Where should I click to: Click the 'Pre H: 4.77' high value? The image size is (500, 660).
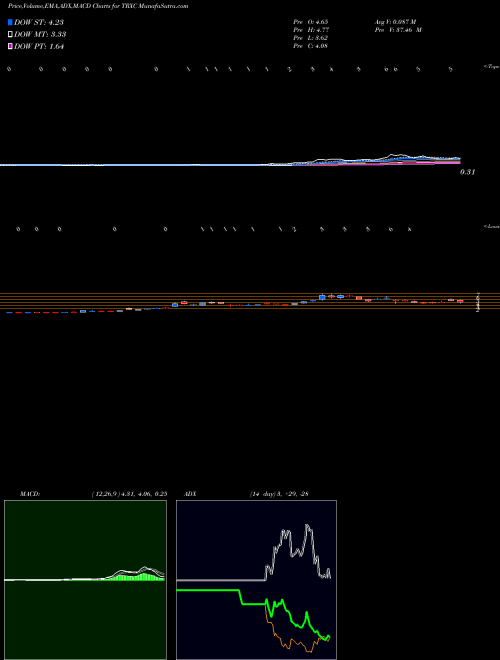[x=311, y=30]
